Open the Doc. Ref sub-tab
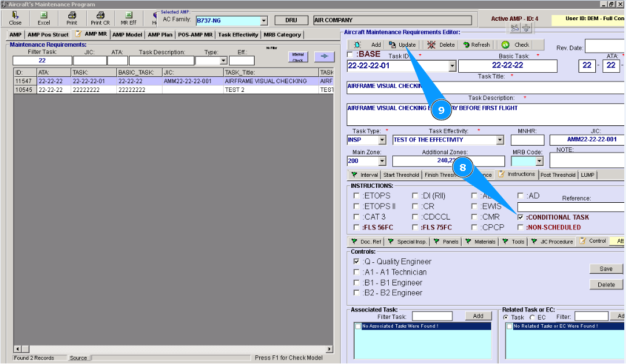 [366, 242]
